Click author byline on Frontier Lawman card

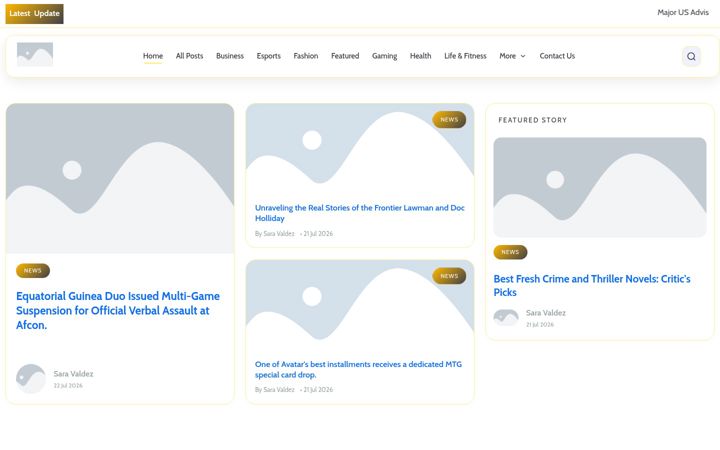(x=275, y=233)
